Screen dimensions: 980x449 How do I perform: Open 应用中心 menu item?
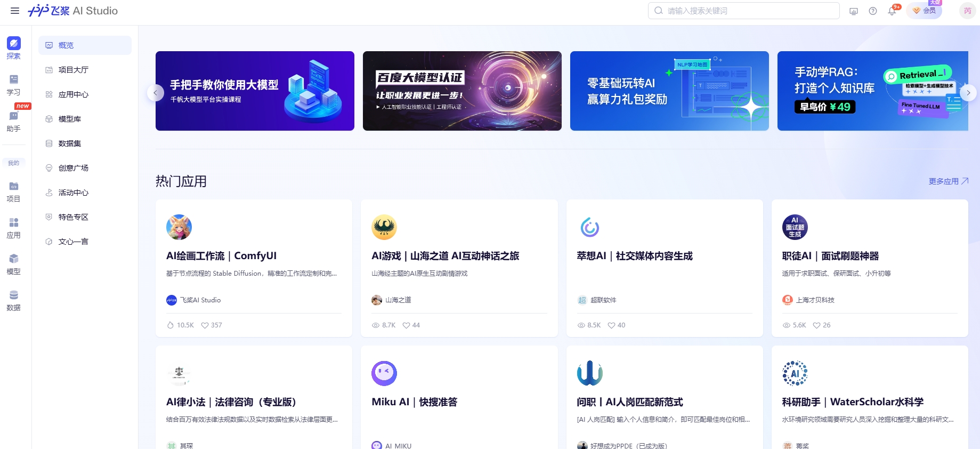(x=85, y=94)
